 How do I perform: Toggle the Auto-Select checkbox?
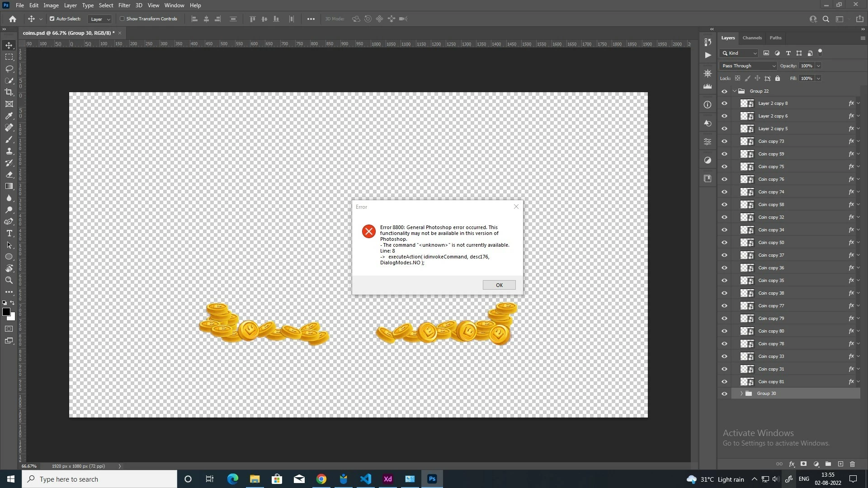click(52, 19)
